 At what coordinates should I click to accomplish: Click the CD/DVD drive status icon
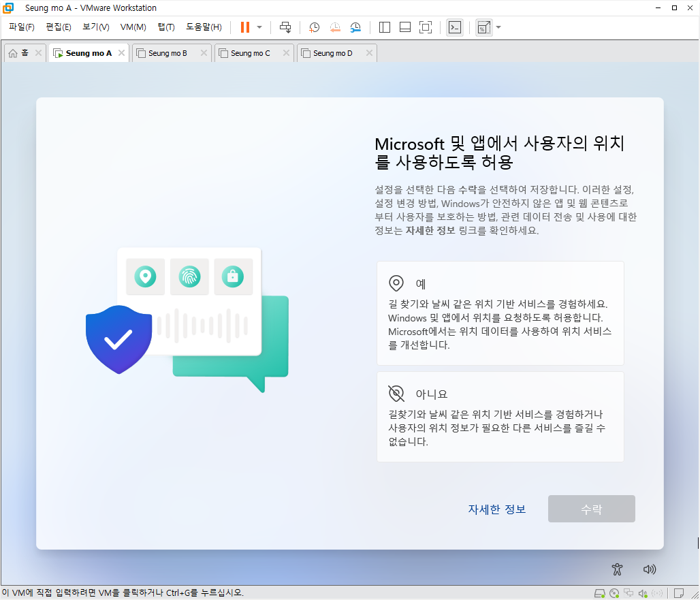(x=614, y=593)
